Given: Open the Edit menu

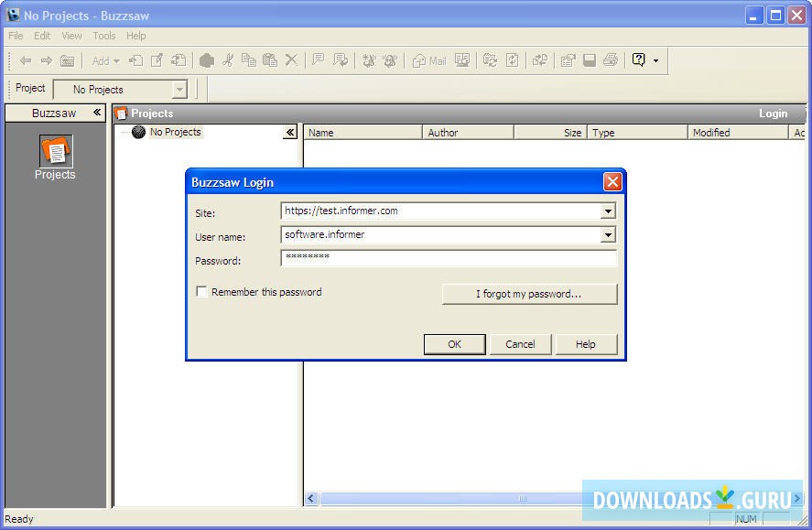Looking at the screenshot, I should click(42, 36).
